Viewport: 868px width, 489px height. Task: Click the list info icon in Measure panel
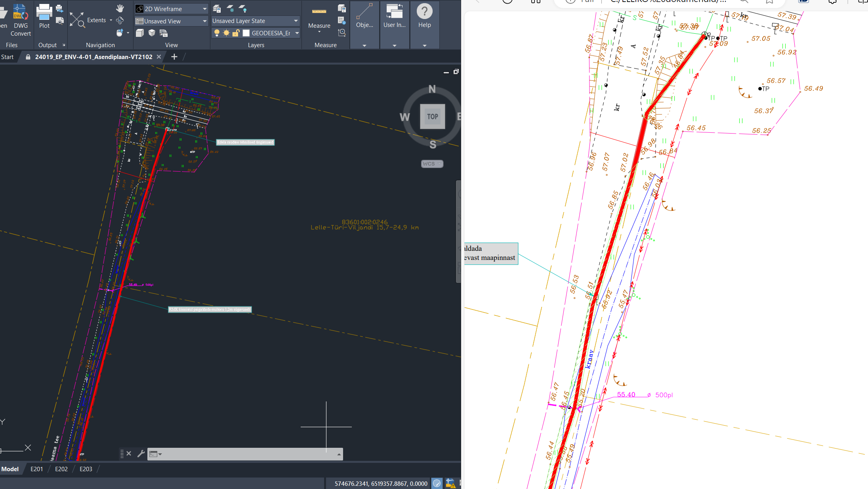(342, 20)
